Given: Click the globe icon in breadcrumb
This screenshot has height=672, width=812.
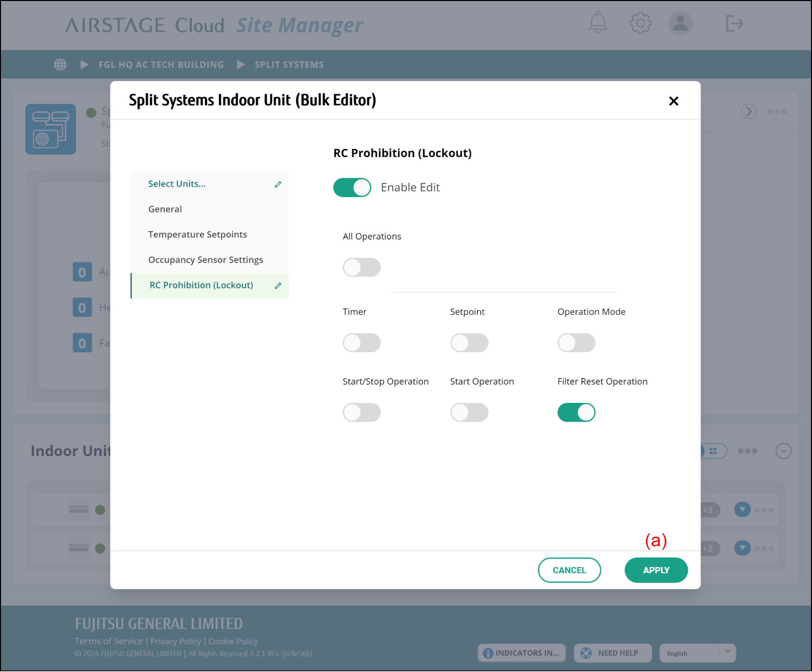Looking at the screenshot, I should [x=60, y=64].
